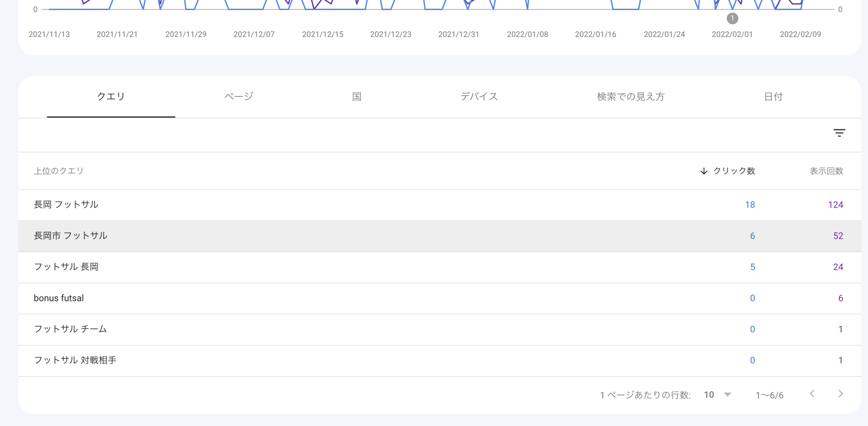The width and height of the screenshot is (868, 426).
Task: Click the 上位のクエリ column header
Action: point(59,171)
